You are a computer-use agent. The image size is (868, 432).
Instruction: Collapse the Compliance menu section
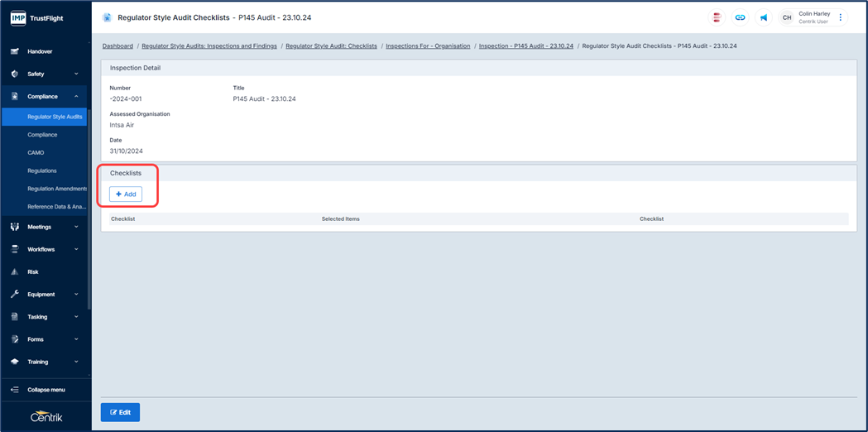point(76,97)
